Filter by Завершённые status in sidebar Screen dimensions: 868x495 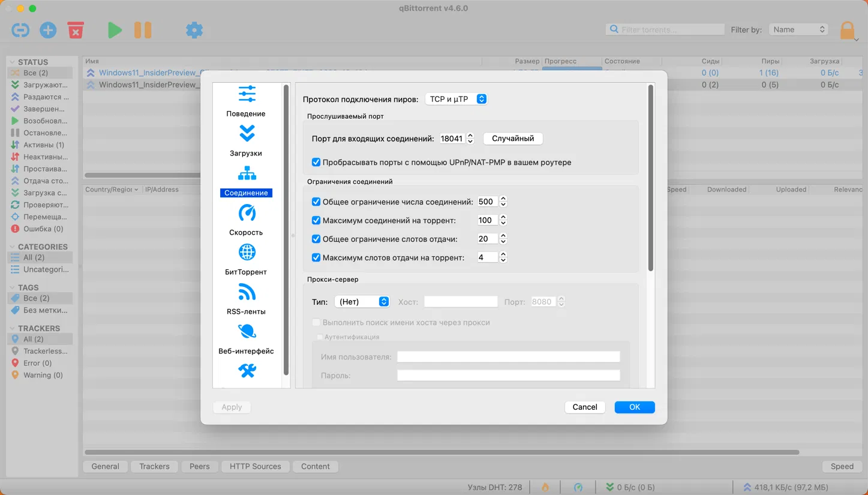[40, 109]
